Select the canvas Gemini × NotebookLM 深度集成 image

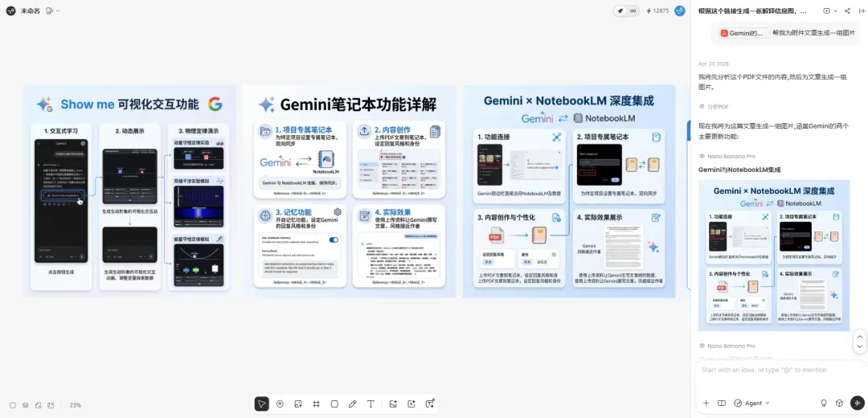click(x=569, y=191)
